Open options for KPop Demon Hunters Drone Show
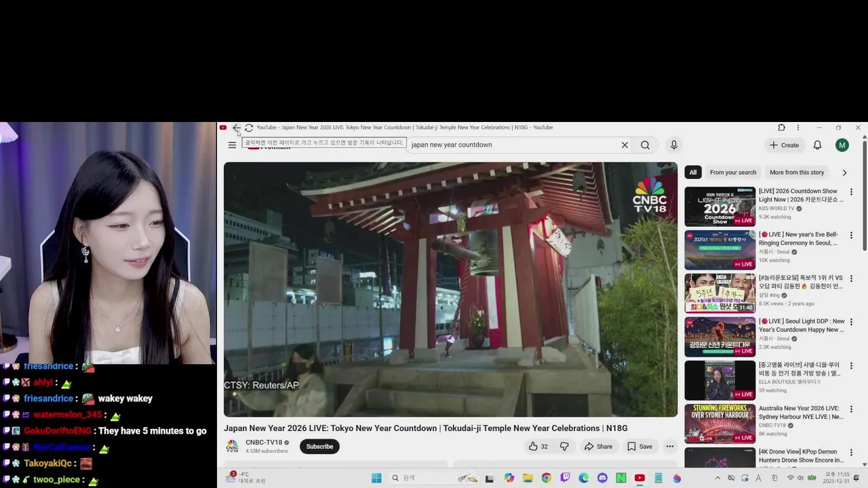Screen dimensions: 868x488 (x=851, y=453)
